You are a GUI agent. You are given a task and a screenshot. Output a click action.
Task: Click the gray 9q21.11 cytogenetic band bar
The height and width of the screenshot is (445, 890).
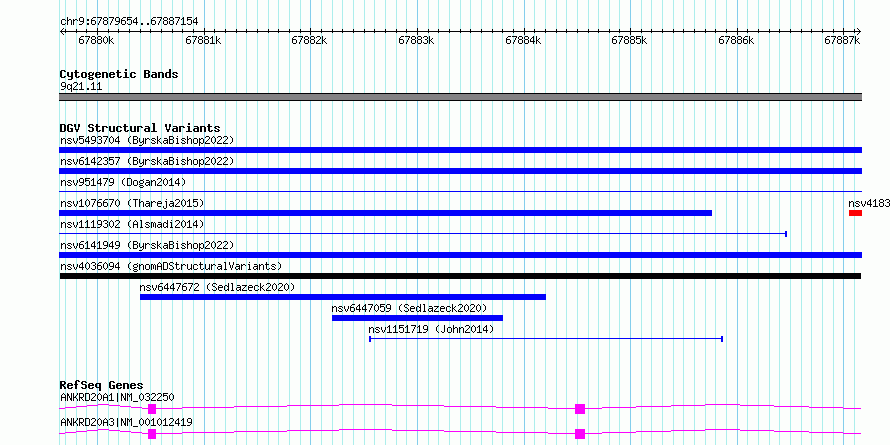point(460,97)
